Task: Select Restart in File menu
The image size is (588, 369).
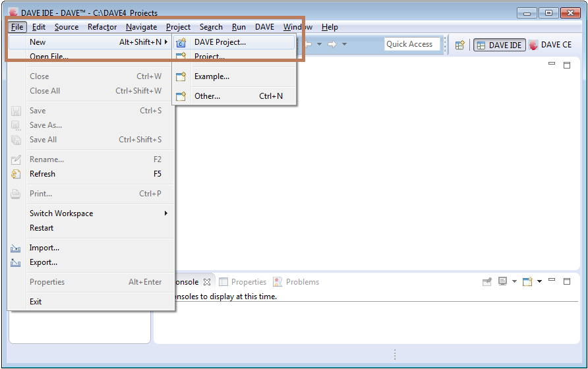Action: click(x=91, y=228)
